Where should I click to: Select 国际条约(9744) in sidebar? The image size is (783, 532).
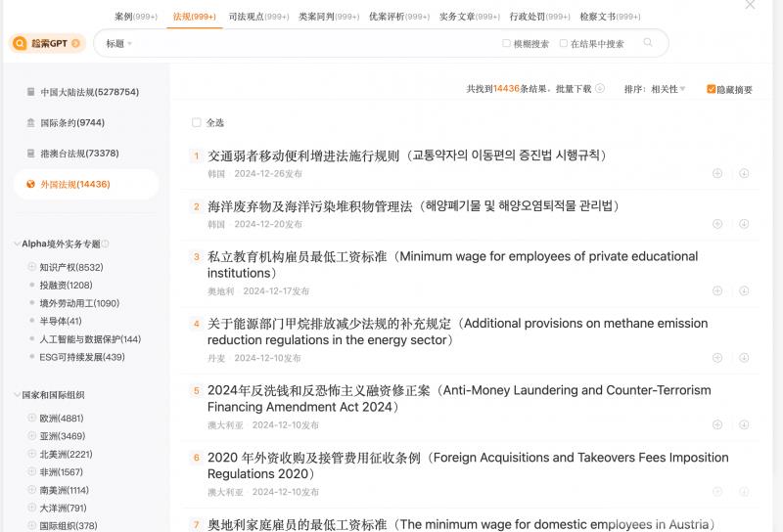click(71, 123)
